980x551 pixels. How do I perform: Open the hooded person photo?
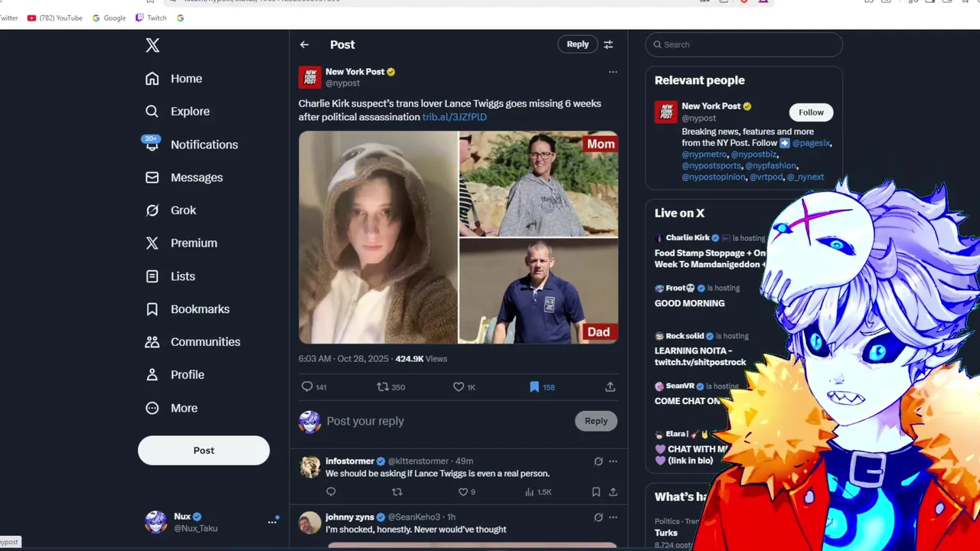click(x=377, y=237)
